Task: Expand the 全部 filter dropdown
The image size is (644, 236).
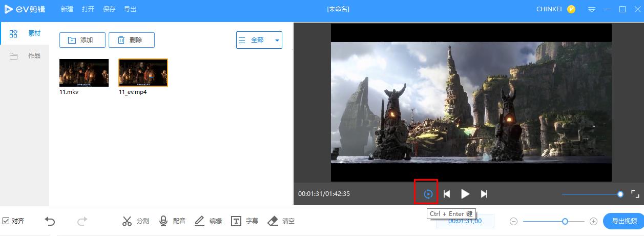Action: 259,40
